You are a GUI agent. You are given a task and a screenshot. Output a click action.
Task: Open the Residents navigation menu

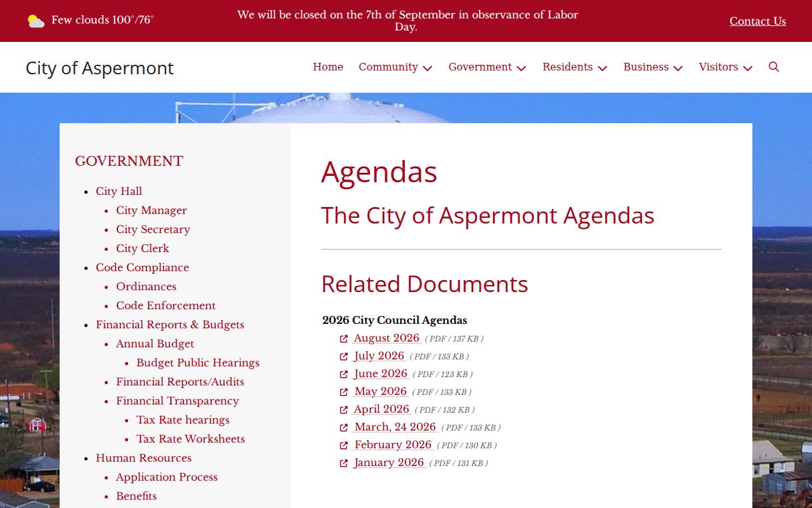[x=568, y=67]
